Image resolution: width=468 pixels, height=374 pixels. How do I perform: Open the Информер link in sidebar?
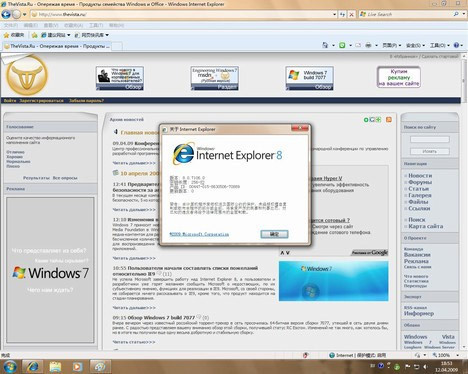(x=419, y=314)
